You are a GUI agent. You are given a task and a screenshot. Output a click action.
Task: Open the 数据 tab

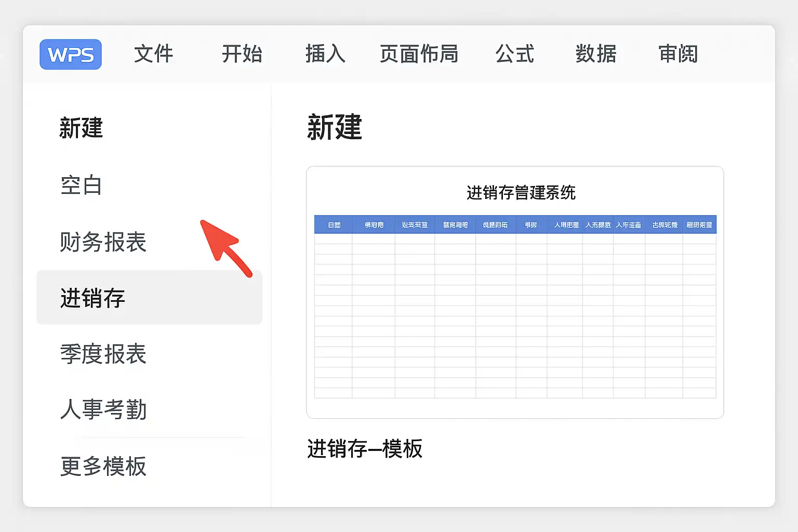tap(596, 54)
